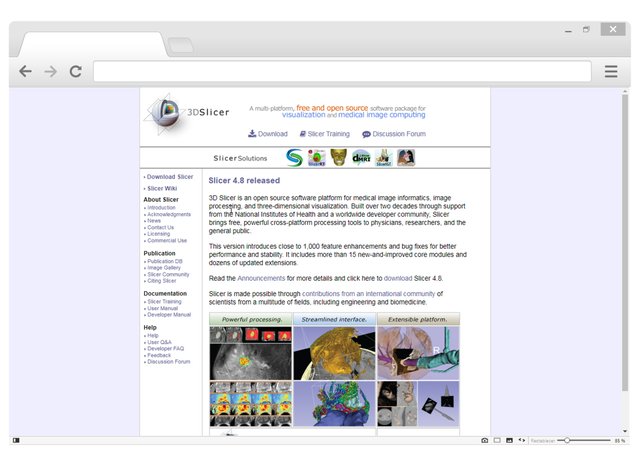Open the Publication DB sidebar link
The image size is (640, 457).
[165, 261]
